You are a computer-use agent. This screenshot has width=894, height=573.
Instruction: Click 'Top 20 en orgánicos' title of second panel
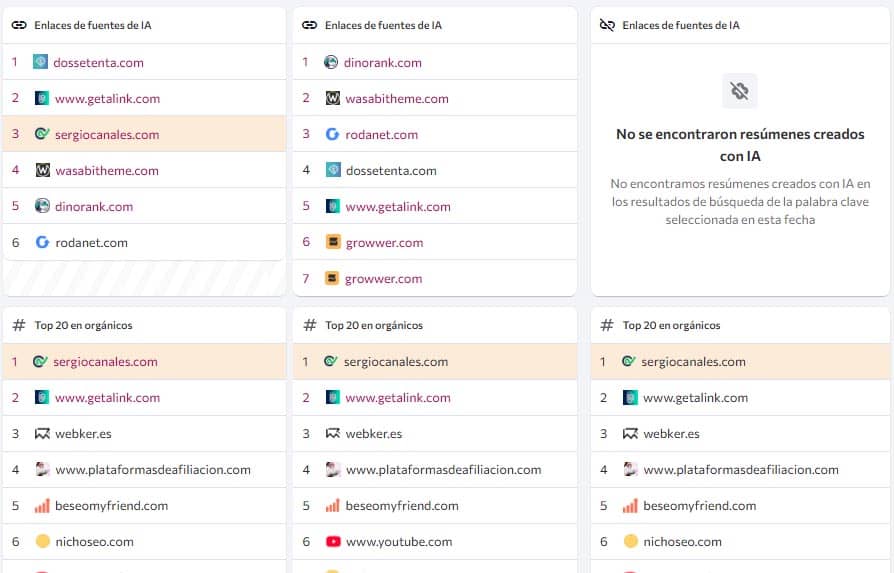pos(374,326)
